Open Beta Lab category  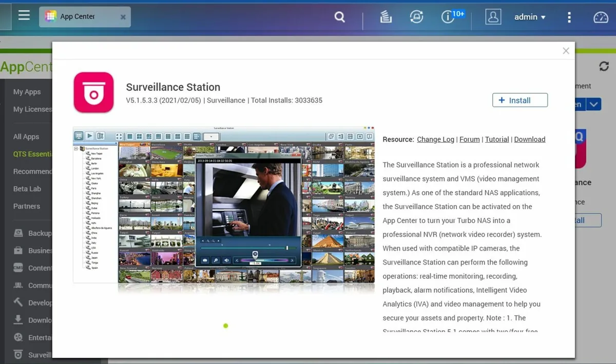[x=27, y=189]
